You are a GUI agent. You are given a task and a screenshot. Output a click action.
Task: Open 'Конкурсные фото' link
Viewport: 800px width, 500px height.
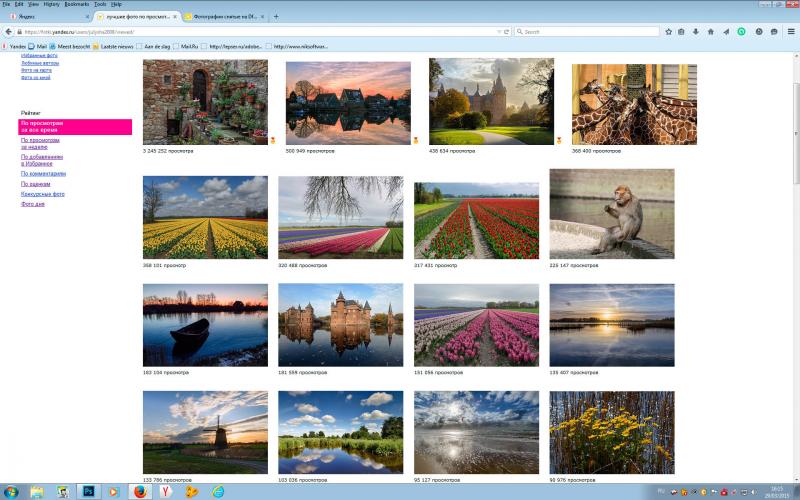[x=43, y=194]
